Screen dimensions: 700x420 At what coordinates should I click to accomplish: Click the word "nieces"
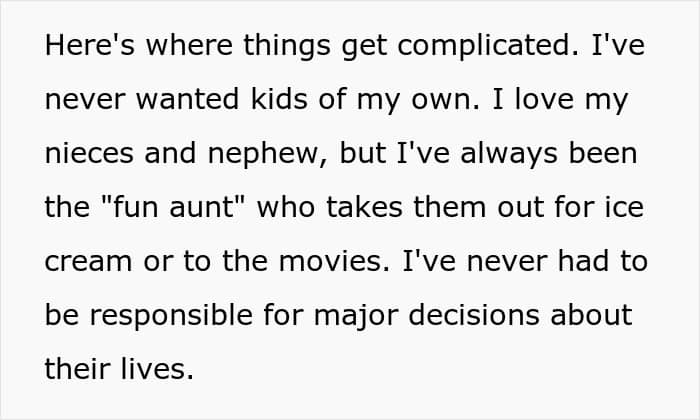click(89, 153)
